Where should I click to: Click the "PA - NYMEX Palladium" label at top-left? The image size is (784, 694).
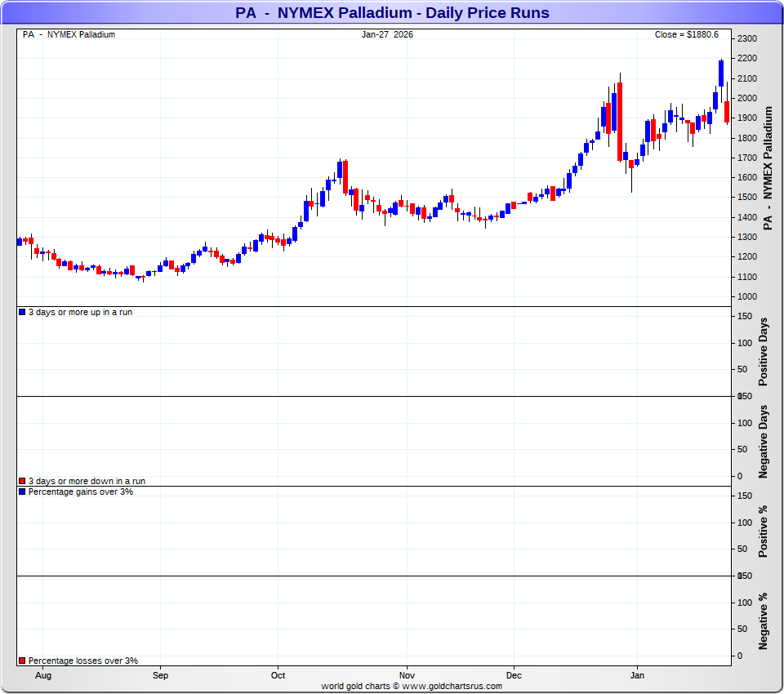(x=69, y=34)
